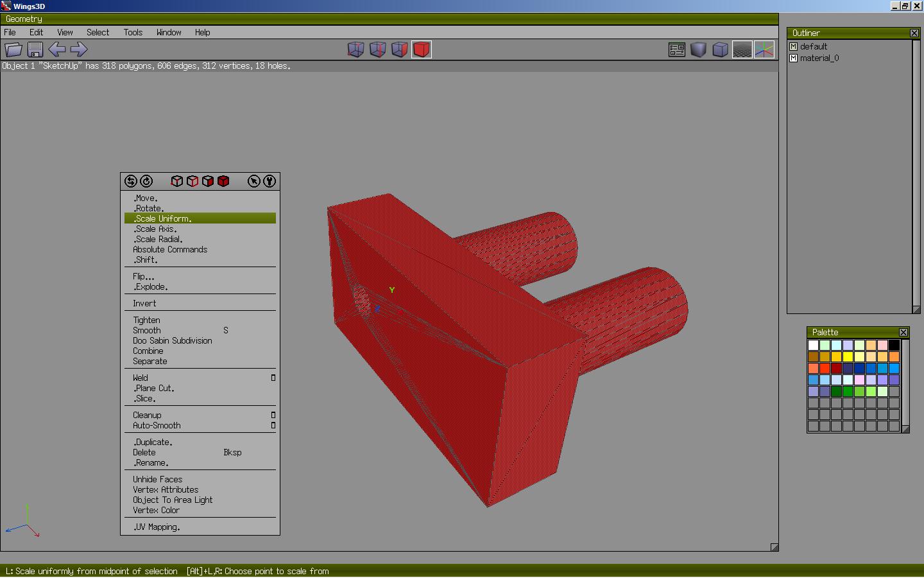Click the Geometry window resize grip
Viewport: 924px width, 578px height.
(x=774, y=547)
